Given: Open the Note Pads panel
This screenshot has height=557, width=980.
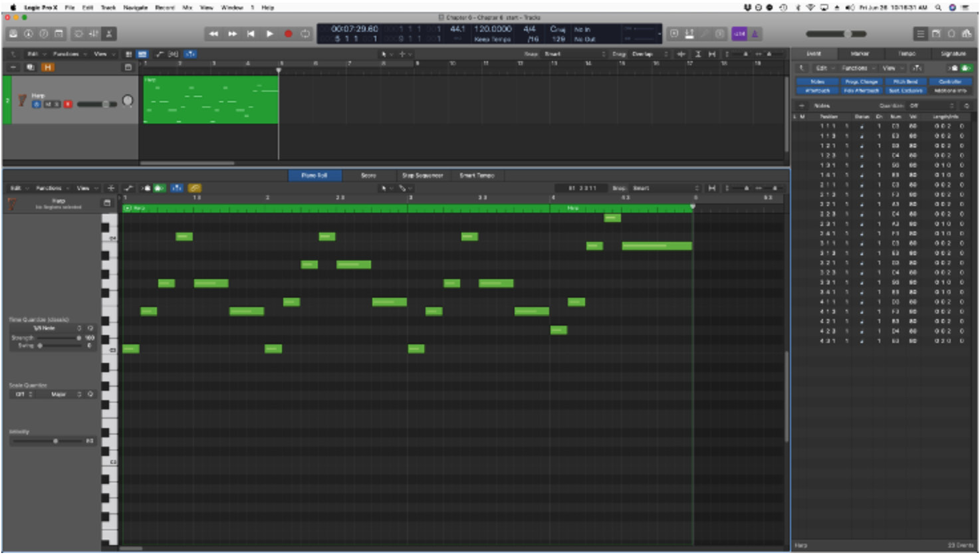Looking at the screenshot, I should coord(936,34).
